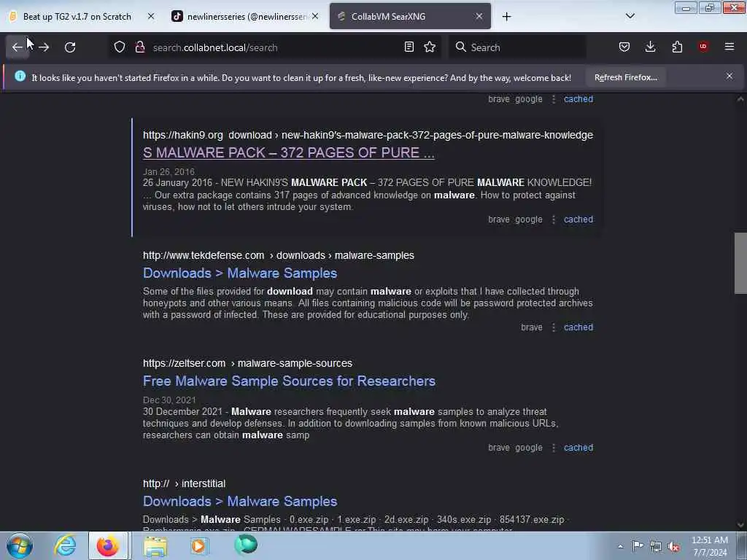Click the Firefox Search box
Screen dimensions: 747x560
[517, 47]
